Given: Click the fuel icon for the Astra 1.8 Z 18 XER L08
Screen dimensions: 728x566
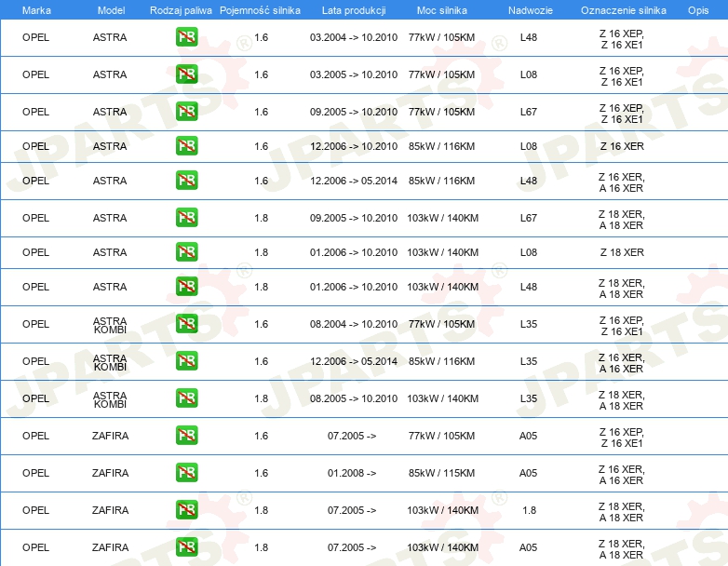Looking at the screenshot, I should tap(186, 252).
